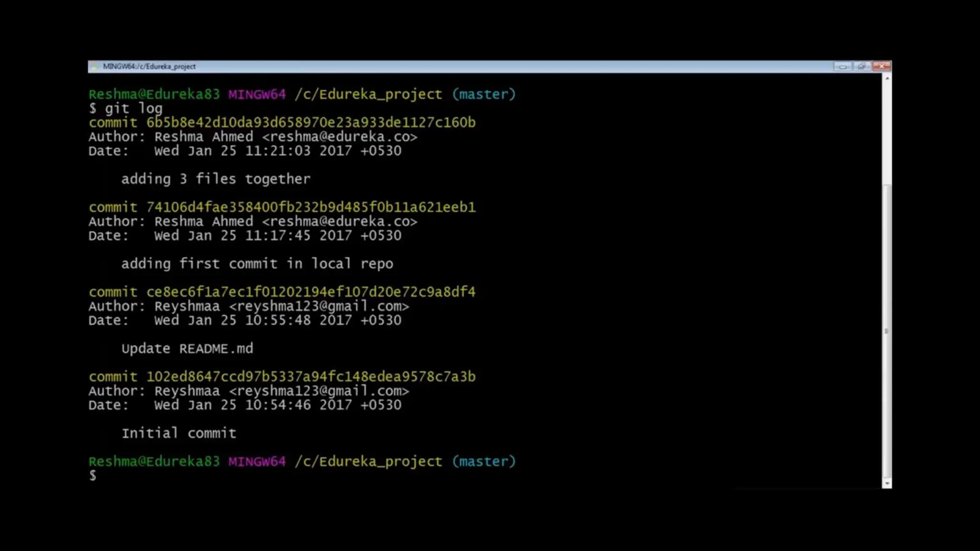Click message 'adding first commit in local repo'
980x551 pixels.
pos(257,264)
